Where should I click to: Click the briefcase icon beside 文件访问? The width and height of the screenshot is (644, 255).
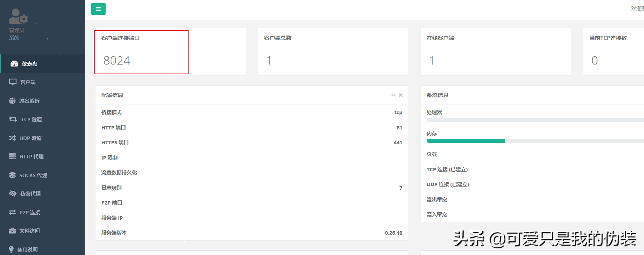(x=12, y=231)
